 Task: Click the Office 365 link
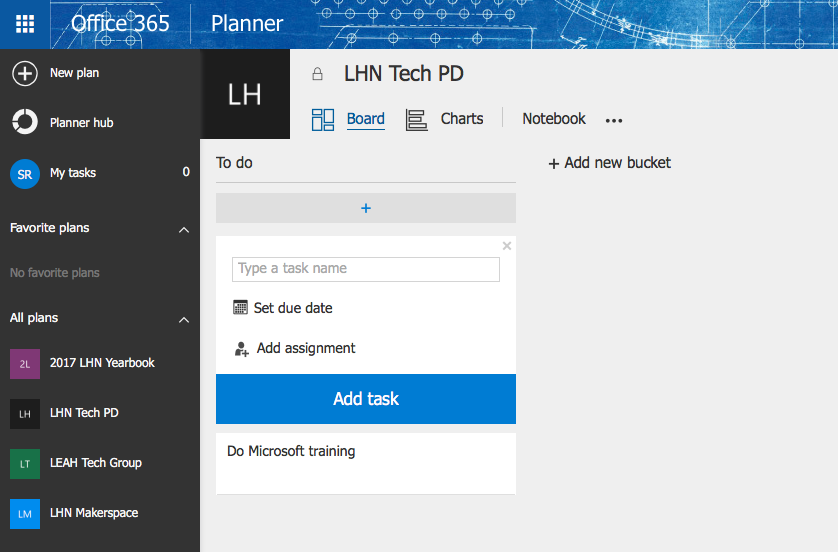click(120, 24)
